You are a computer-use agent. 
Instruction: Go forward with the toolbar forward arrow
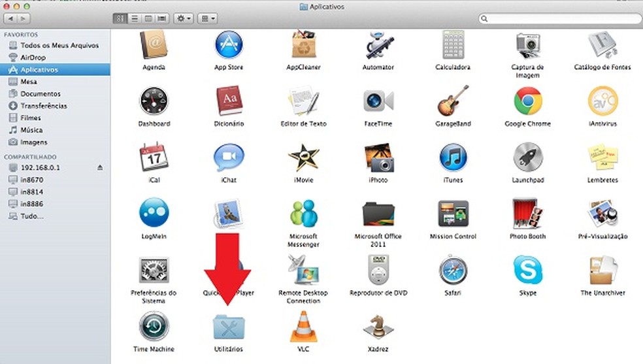tap(24, 18)
